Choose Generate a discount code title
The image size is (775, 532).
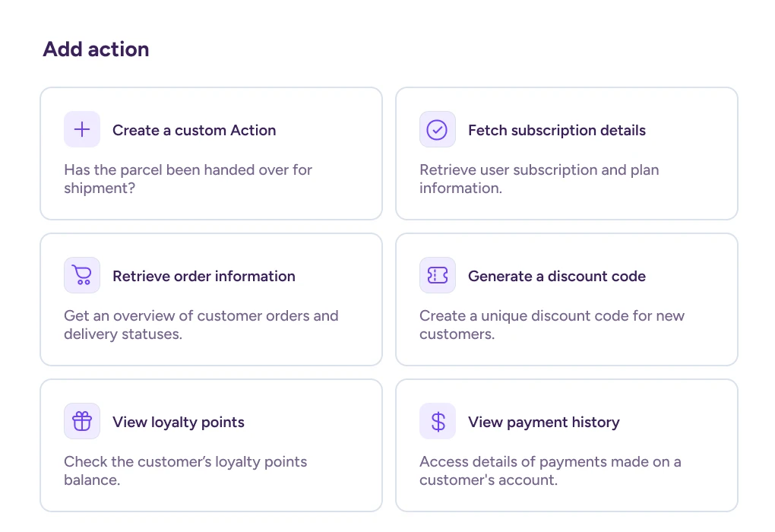[x=557, y=276]
